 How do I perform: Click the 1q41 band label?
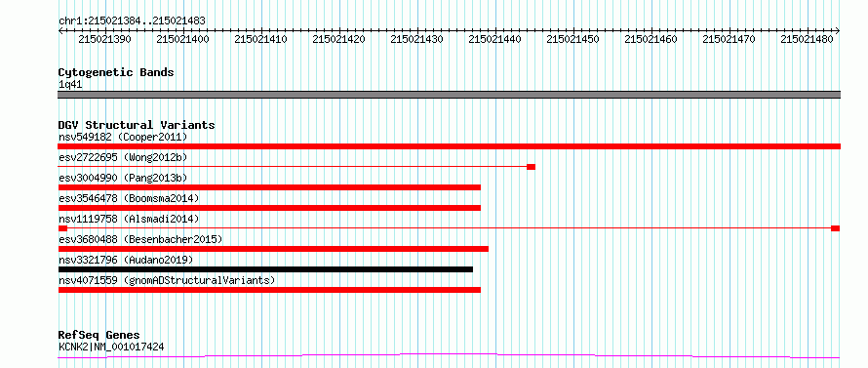[x=71, y=85]
